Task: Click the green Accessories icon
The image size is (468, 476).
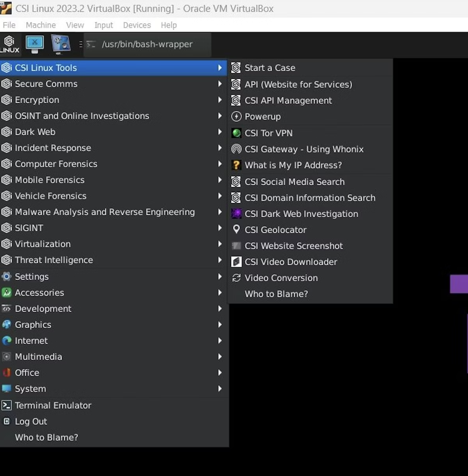Action: (6, 292)
